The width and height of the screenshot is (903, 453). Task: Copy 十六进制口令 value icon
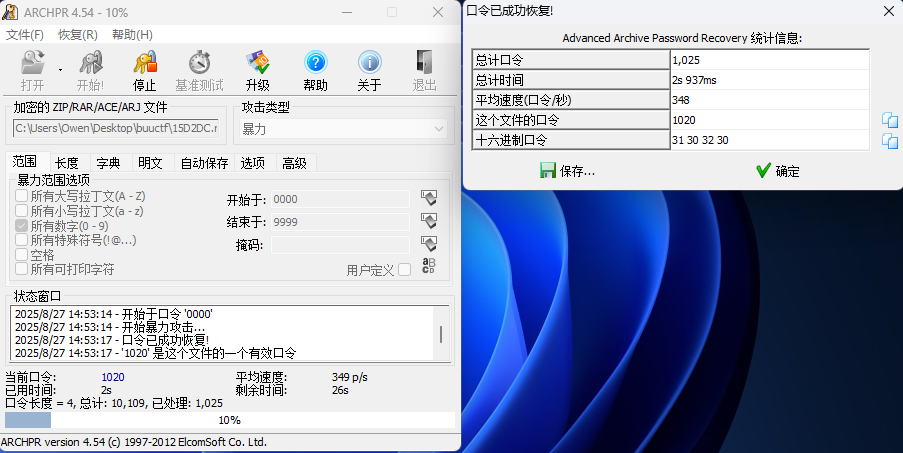[x=890, y=140]
